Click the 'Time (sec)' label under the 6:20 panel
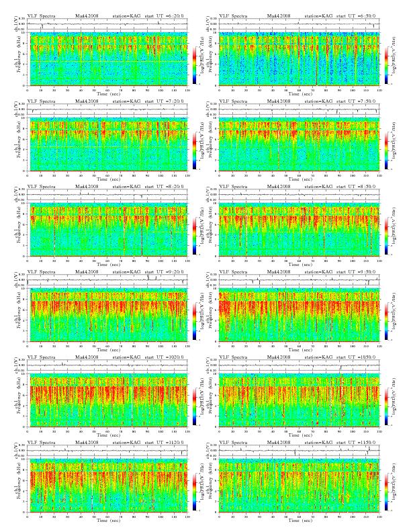This screenshot has height=532, width=411. click(108, 93)
